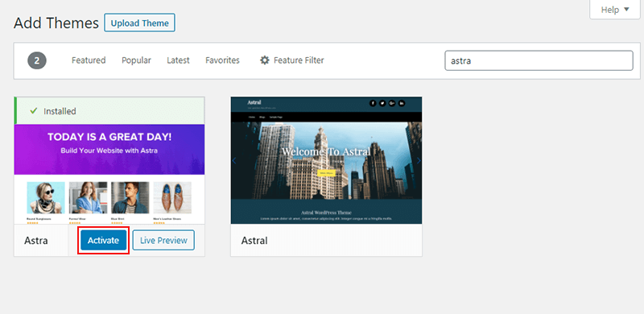
Task: Click the Astra theme name
Action: point(36,241)
